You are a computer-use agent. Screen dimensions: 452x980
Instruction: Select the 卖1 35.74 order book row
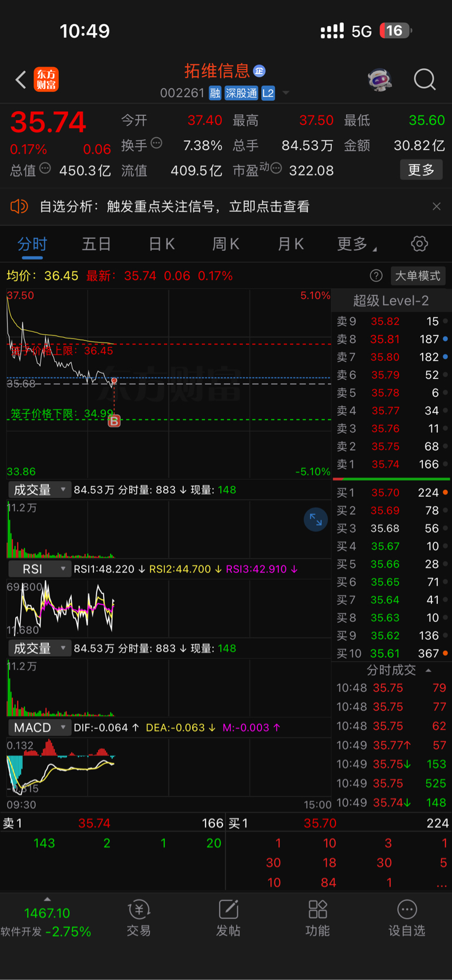pyautogui.click(x=391, y=464)
